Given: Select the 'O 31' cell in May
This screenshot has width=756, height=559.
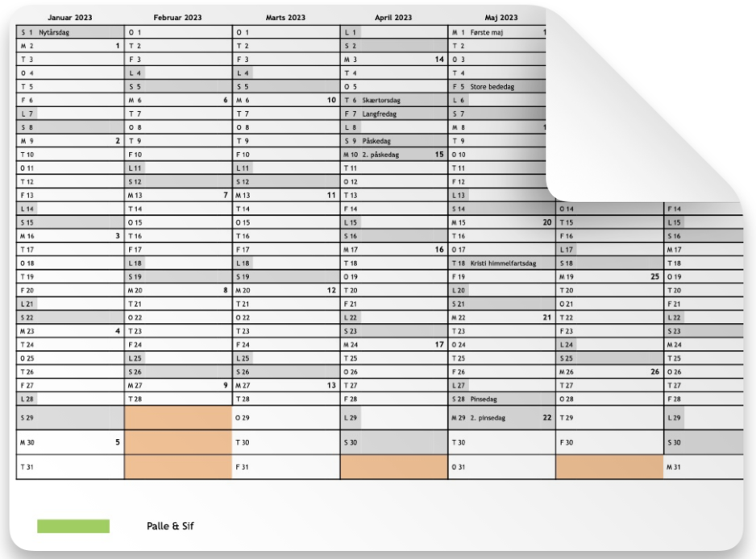Looking at the screenshot, I should coord(502,467).
